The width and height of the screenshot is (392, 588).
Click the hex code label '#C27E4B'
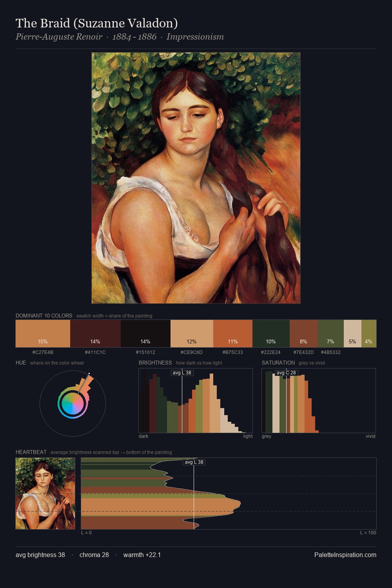click(43, 352)
